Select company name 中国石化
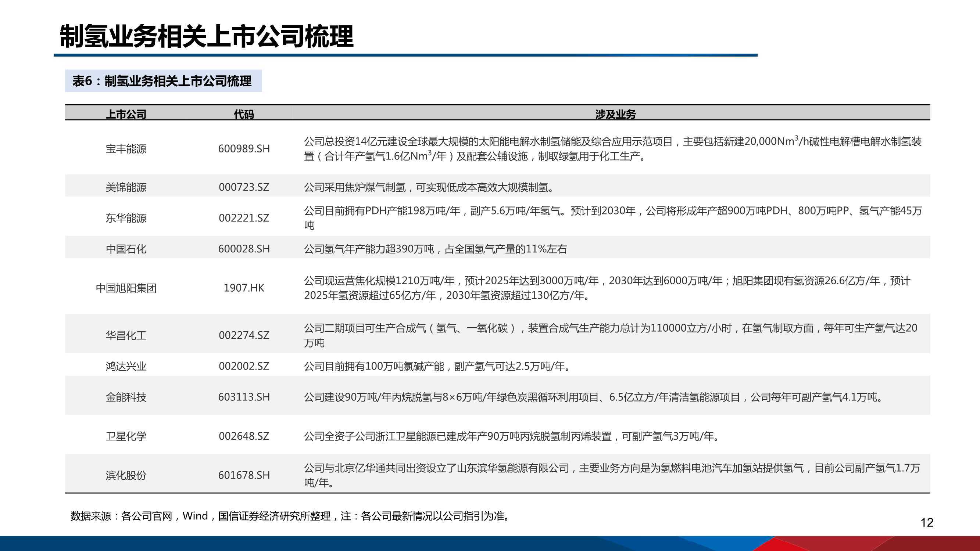 126,249
